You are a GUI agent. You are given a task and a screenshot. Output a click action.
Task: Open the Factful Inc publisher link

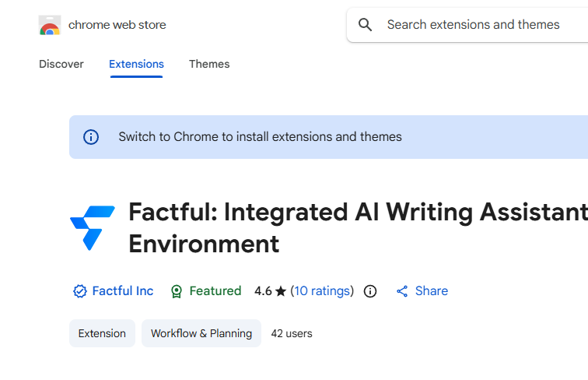(x=123, y=291)
